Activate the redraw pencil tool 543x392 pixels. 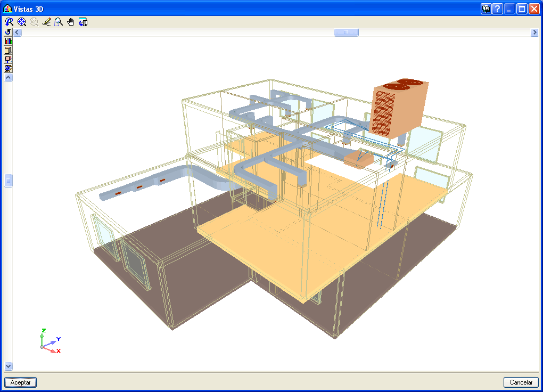46,22
